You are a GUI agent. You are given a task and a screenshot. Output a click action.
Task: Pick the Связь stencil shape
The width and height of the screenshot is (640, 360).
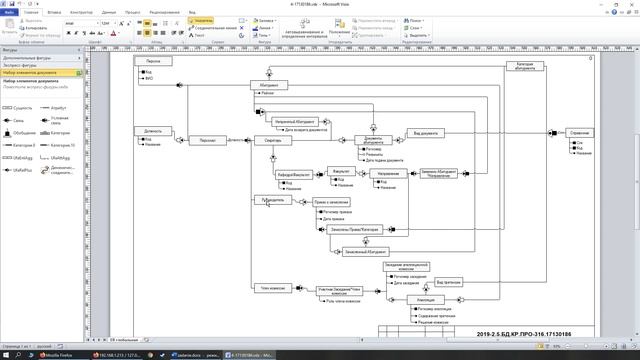click(13, 121)
